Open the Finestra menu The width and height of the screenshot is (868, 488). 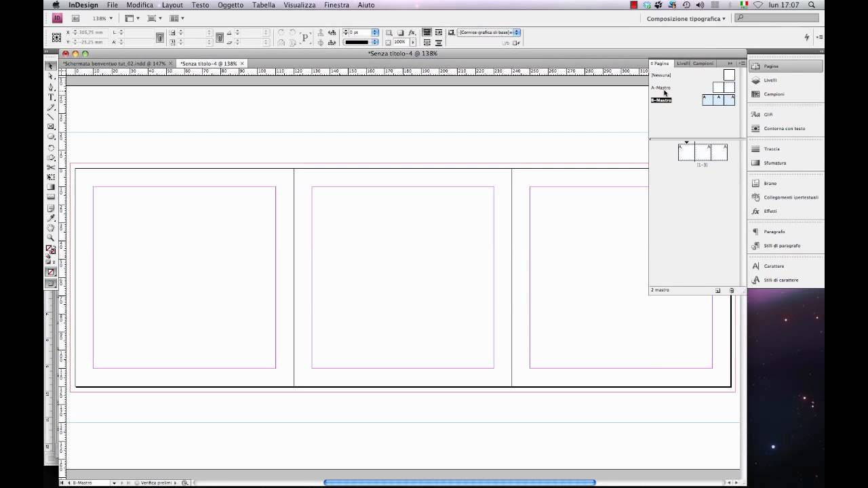[x=337, y=5]
